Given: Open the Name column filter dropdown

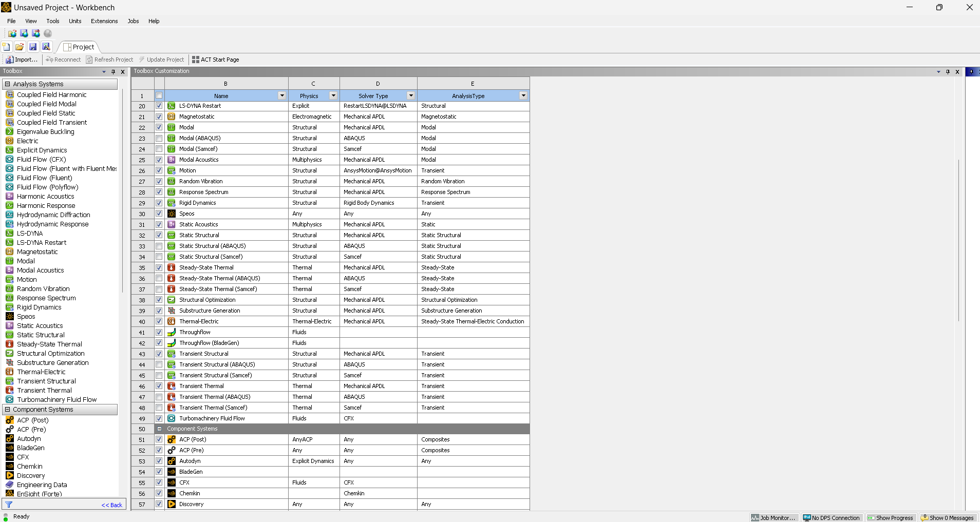Looking at the screenshot, I should 282,95.
